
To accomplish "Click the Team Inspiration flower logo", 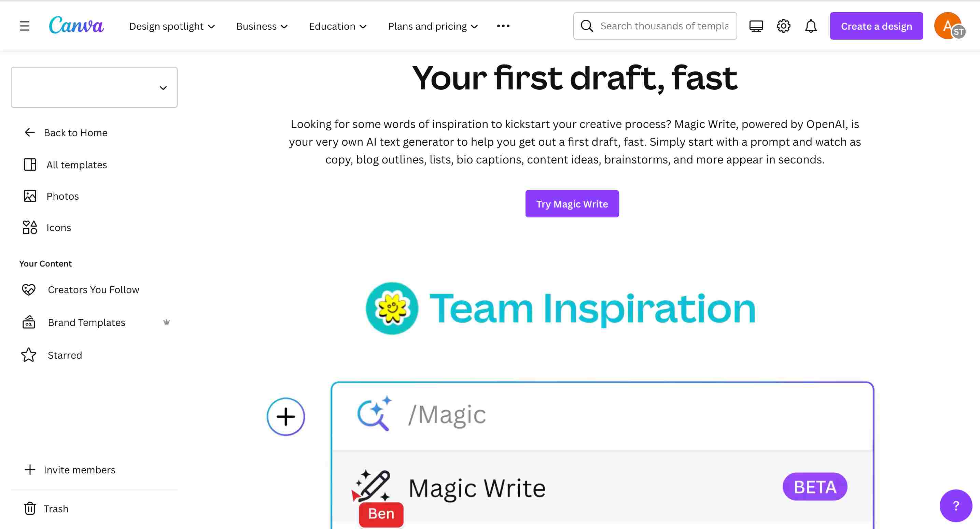I will tap(392, 308).
